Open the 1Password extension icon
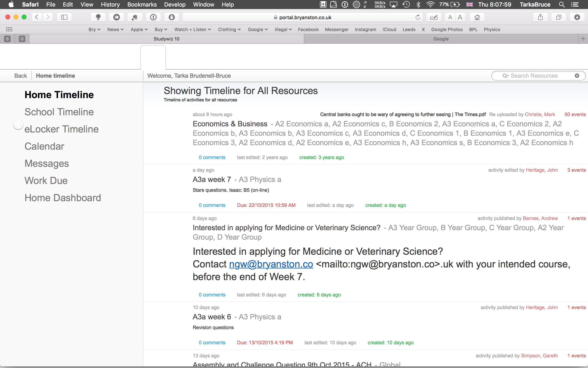 pyautogui.click(x=153, y=17)
